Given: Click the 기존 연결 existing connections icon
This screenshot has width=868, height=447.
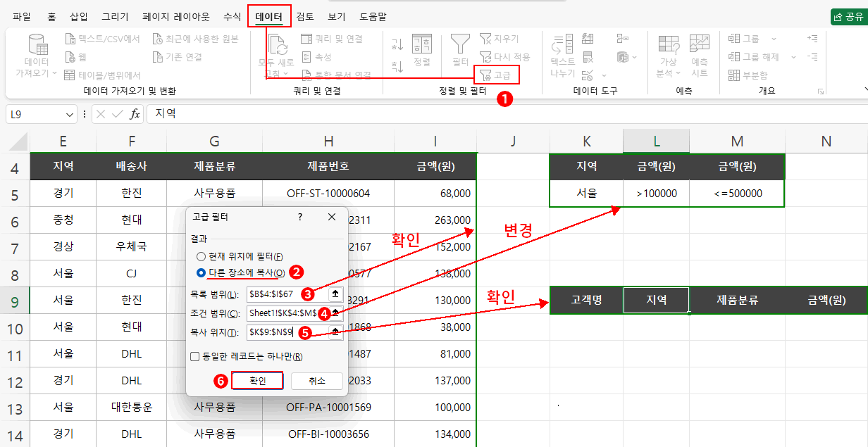Looking at the screenshot, I should click(159, 57).
